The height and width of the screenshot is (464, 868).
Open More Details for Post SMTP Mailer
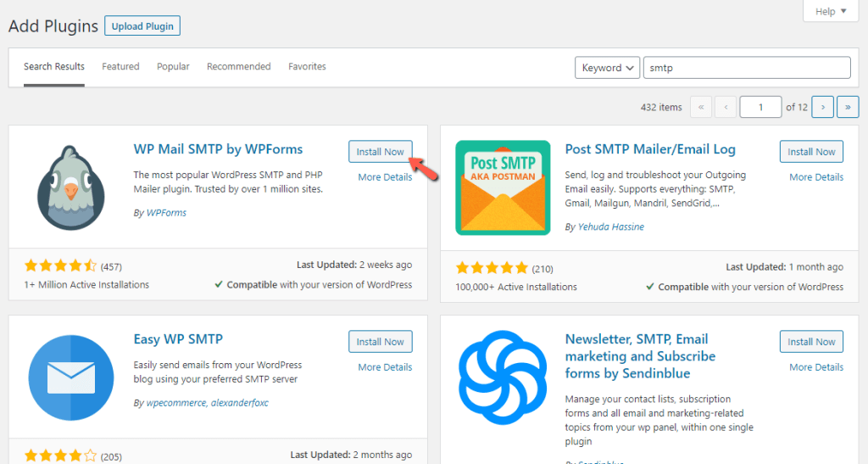816,177
